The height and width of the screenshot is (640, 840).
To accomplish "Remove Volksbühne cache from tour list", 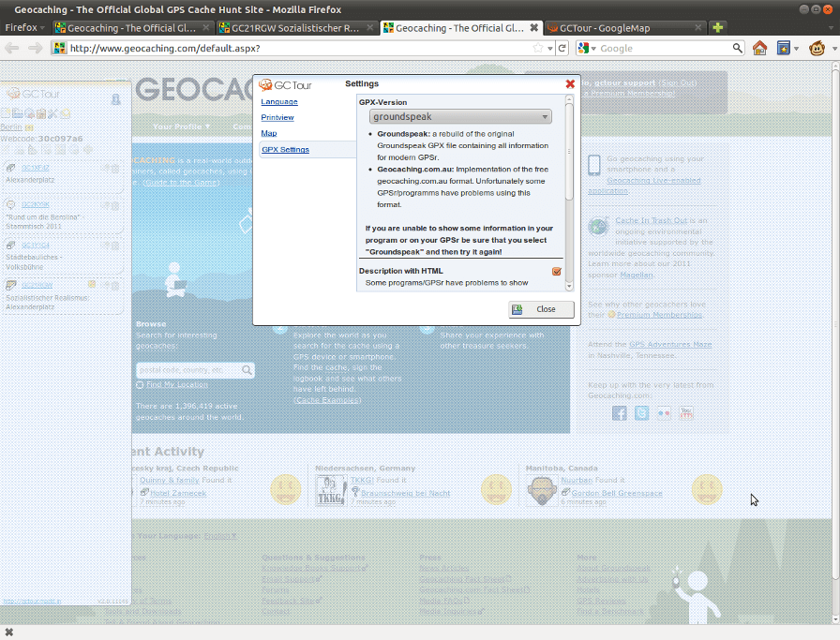I will pyautogui.click(x=115, y=246).
